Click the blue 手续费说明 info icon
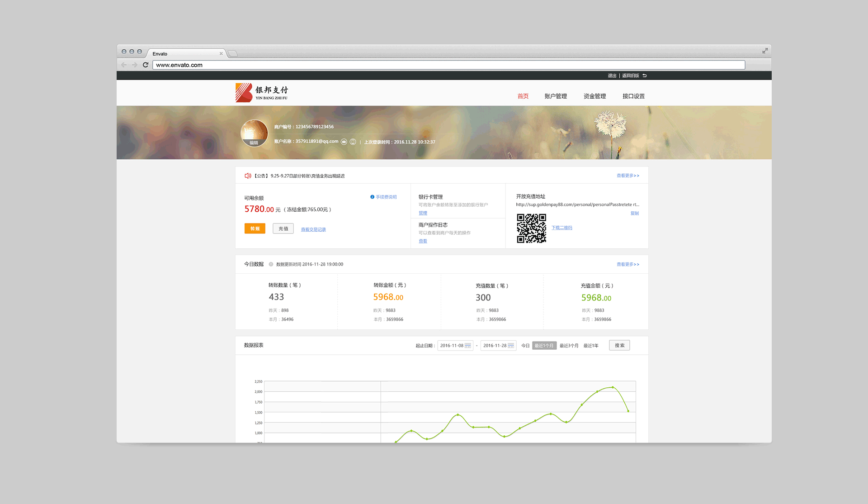Screen dimensions: 868x504 coord(372,197)
